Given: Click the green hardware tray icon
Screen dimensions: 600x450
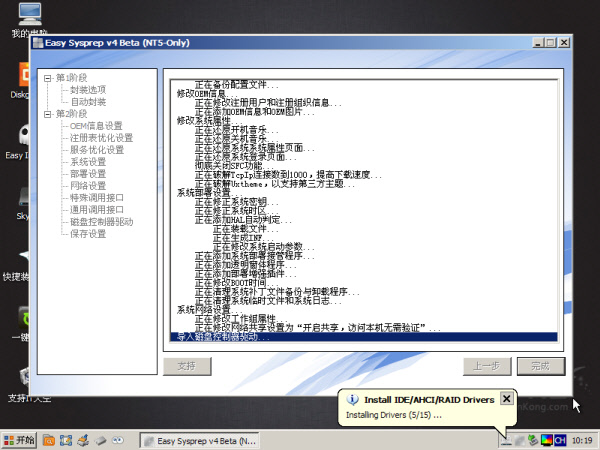Looking at the screenshot, I should pyautogui.click(x=533, y=440).
